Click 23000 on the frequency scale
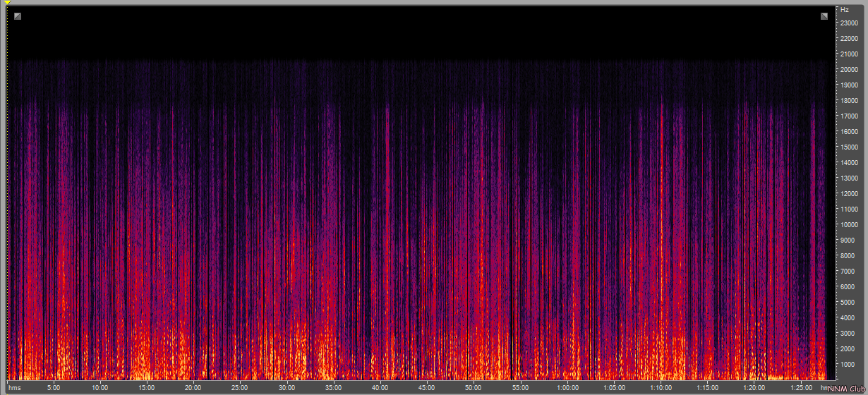 [x=848, y=23]
